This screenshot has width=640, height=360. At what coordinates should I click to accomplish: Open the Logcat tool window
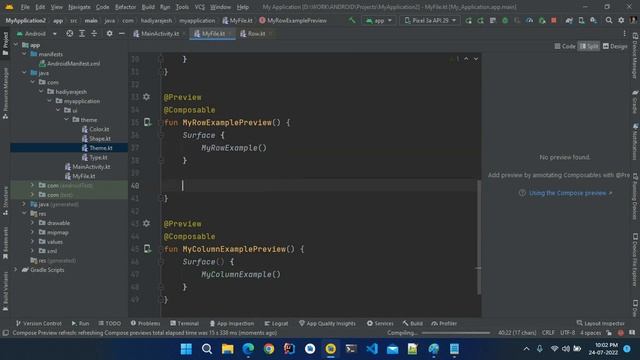pos(276,323)
